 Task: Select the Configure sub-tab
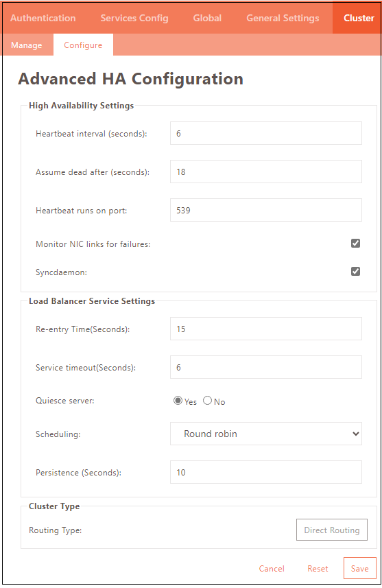[83, 45]
